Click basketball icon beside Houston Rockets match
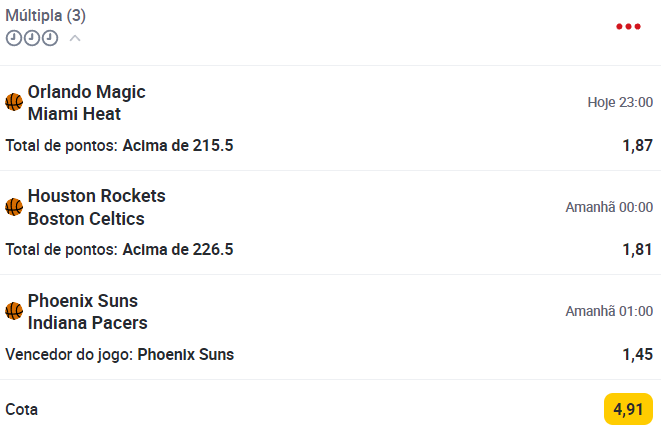The width and height of the screenshot is (661, 430). pos(14,207)
